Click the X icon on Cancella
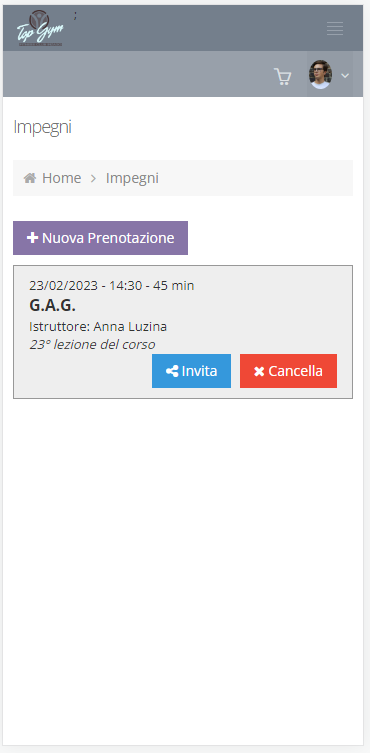This screenshot has height=753, width=370. 259,372
